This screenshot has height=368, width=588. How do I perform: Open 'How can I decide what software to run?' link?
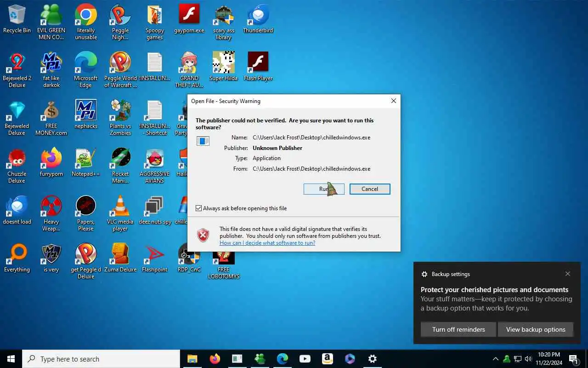[267, 243]
